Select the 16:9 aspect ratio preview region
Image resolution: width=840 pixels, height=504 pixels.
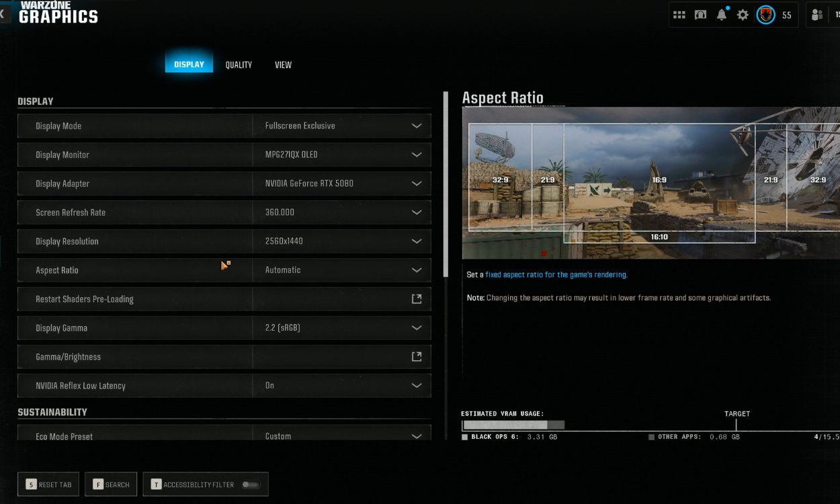659,179
